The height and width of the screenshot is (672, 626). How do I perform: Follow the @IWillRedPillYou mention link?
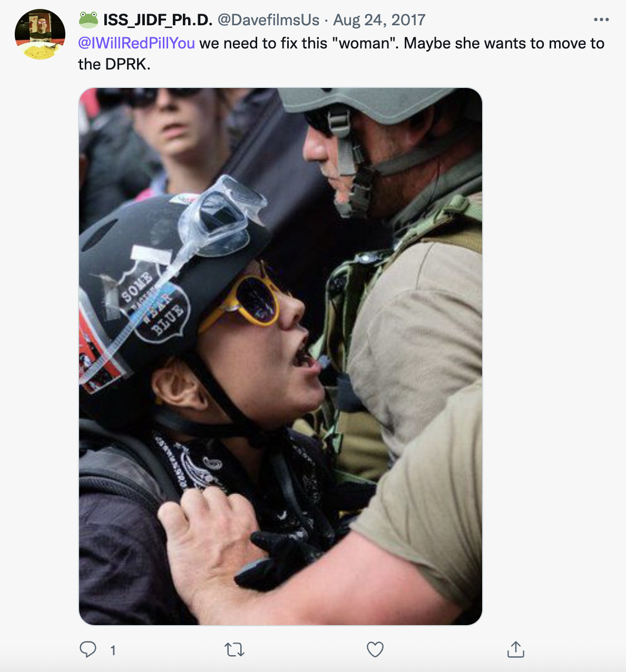click(136, 43)
